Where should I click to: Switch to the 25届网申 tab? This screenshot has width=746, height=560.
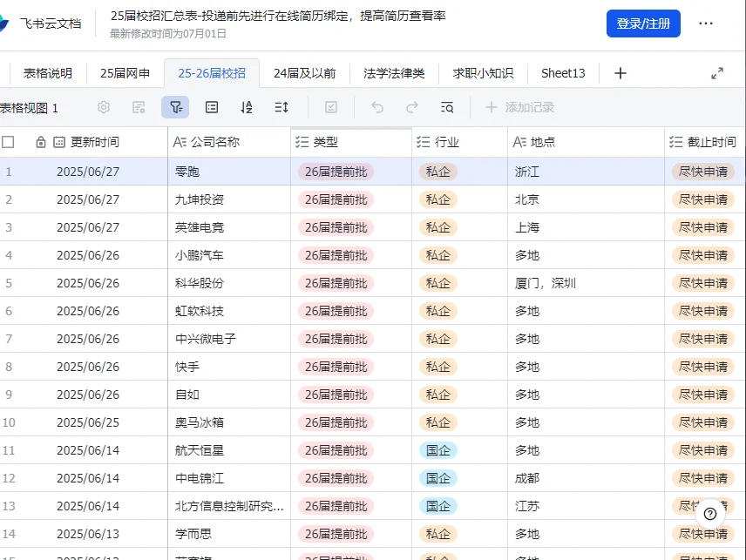[x=125, y=73]
